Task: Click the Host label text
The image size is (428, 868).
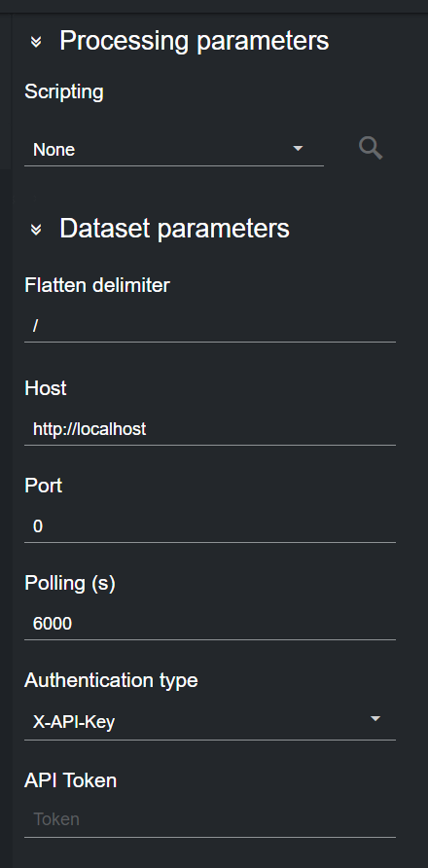Action: coord(46,388)
